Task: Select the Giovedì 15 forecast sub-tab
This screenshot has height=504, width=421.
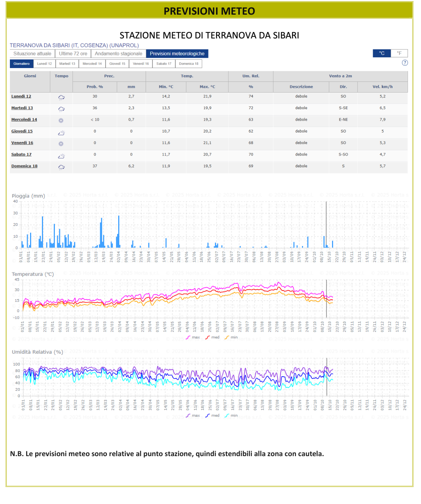Action: [117, 64]
